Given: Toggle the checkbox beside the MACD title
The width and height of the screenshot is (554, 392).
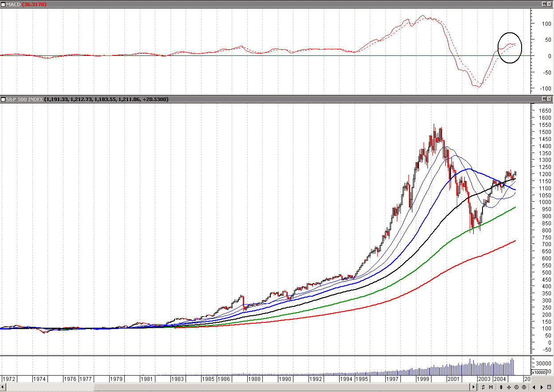Looking at the screenshot, I should point(3,4).
